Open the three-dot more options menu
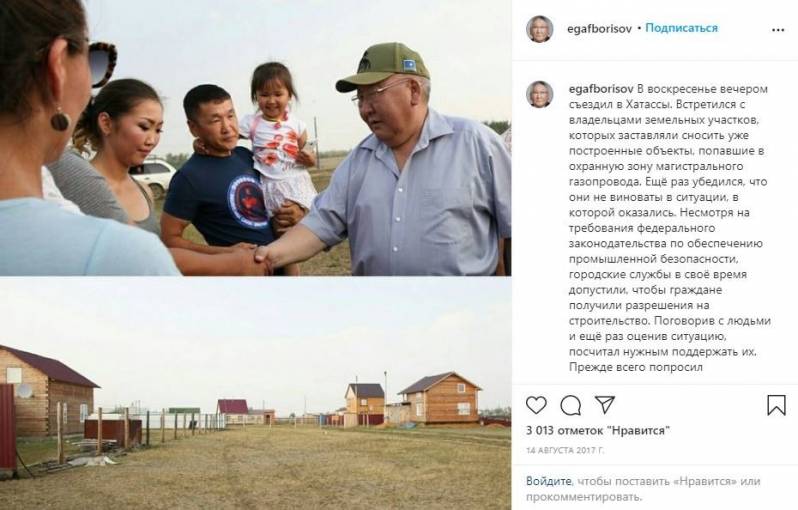 778,30
